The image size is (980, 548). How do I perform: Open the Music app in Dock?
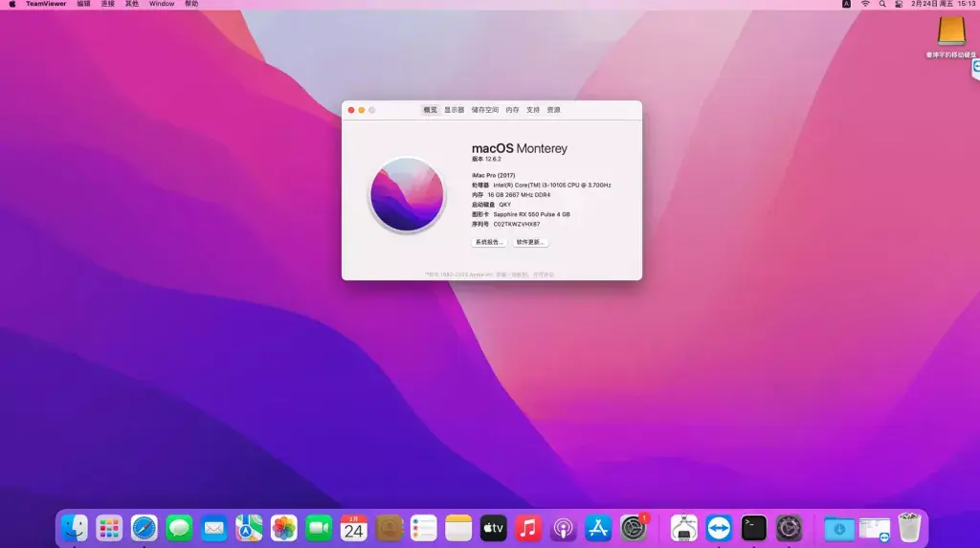coord(528,529)
